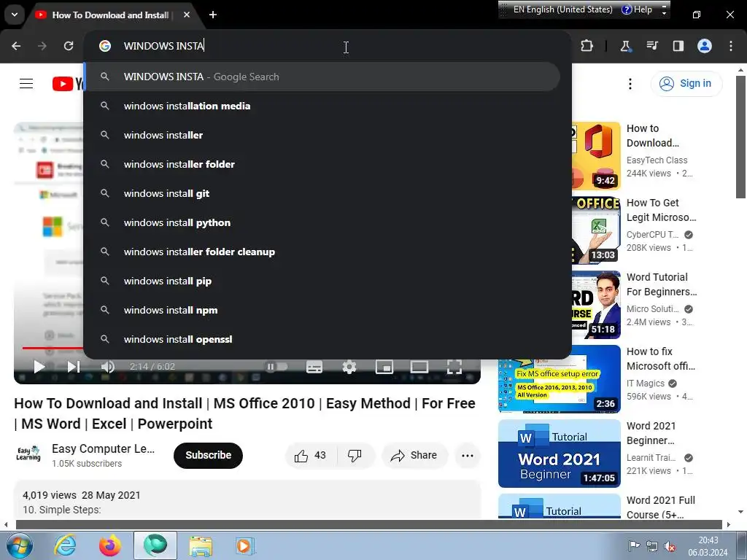747x560 pixels.
Task: Open the Windows Start menu
Action: click(18, 545)
